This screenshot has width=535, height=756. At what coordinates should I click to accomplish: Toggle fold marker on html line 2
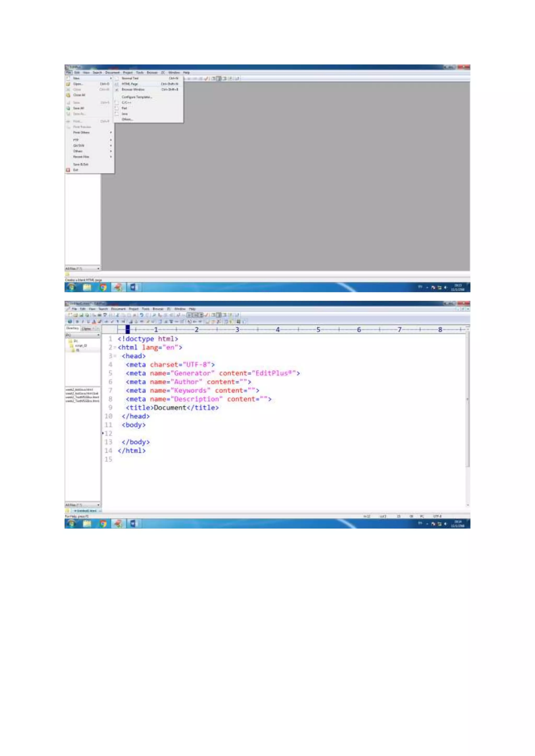(x=115, y=347)
